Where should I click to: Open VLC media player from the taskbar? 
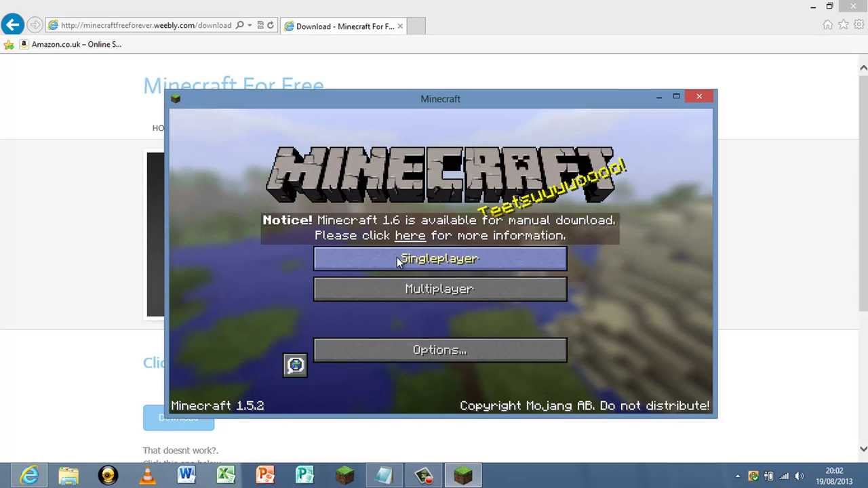(147, 475)
